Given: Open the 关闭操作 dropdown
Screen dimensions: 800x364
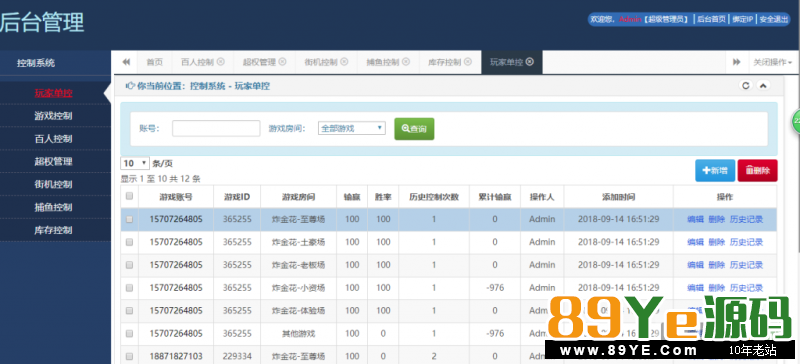Looking at the screenshot, I should (x=772, y=62).
